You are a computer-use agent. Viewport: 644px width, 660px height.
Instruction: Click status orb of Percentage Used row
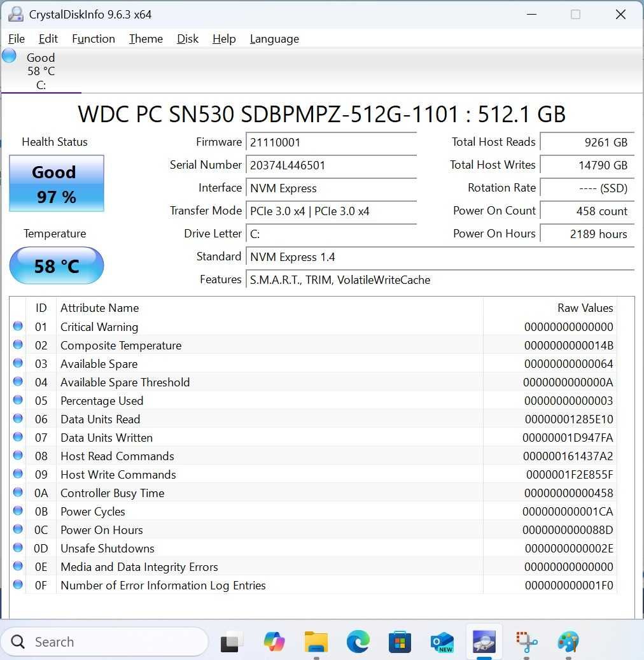[x=18, y=400]
